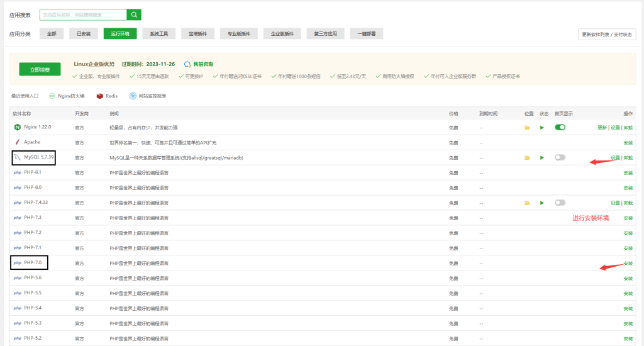The image size is (644, 346).
Task: Click the php icon beside PHP-7.2
Action: (x=17, y=233)
